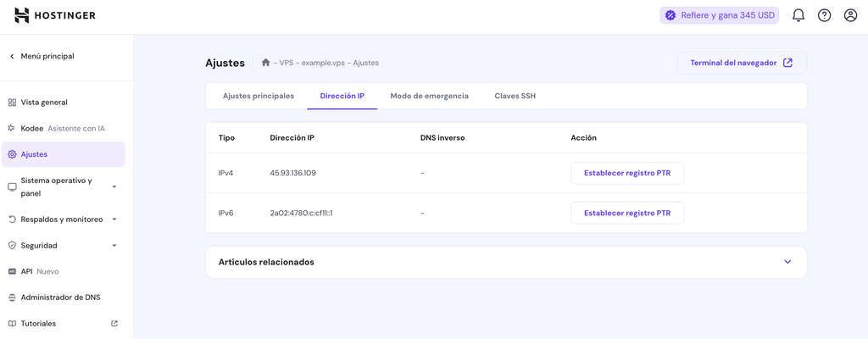This screenshot has height=339, width=868.
Task: Set PTR record for IPv4 address
Action: 626,173
